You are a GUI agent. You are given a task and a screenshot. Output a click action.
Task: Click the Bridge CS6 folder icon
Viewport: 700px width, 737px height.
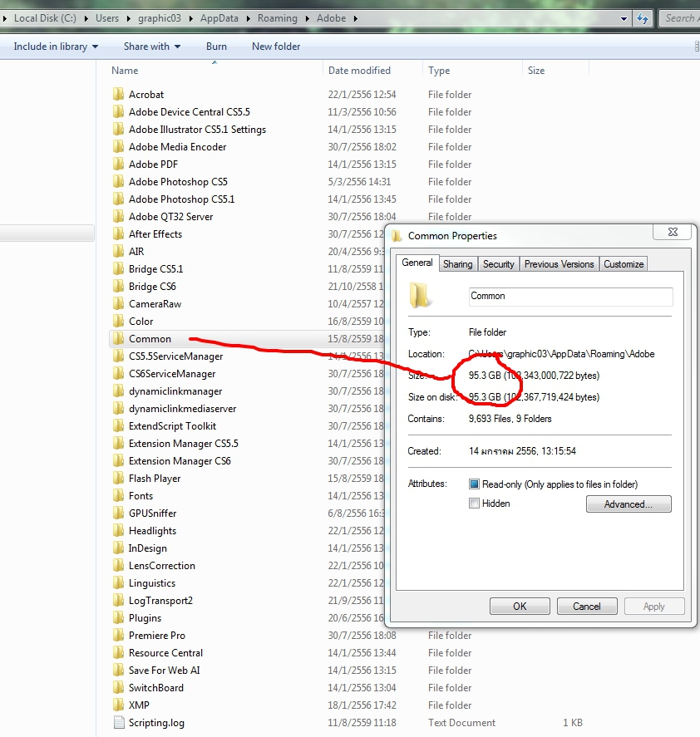click(119, 286)
